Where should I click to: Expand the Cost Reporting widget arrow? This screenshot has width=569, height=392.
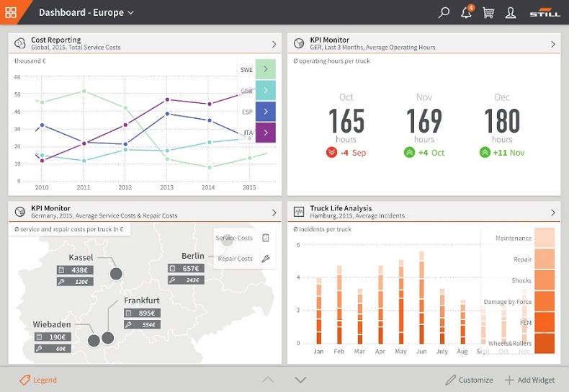click(x=274, y=44)
